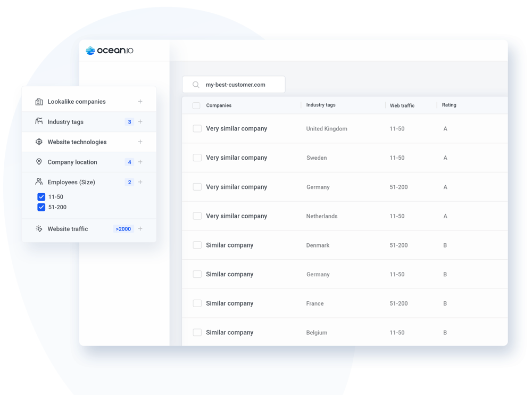Click rating B in Belgium row
The height and width of the screenshot is (395, 532).
(445, 333)
